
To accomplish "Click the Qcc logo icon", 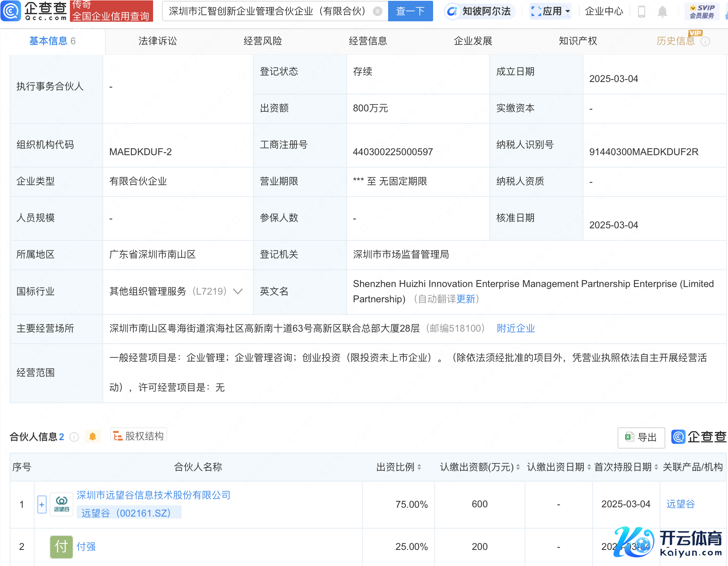I will pyautogui.click(x=11, y=11).
